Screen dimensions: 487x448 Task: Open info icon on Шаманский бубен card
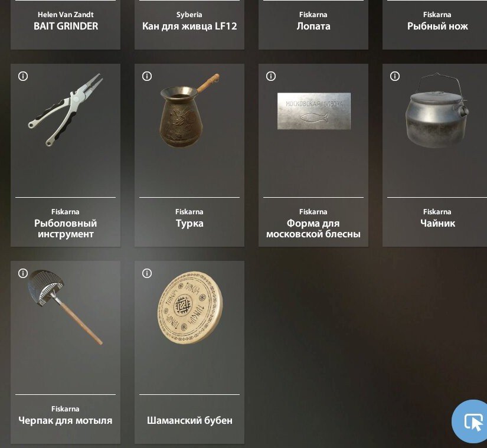(x=147, y=273)
